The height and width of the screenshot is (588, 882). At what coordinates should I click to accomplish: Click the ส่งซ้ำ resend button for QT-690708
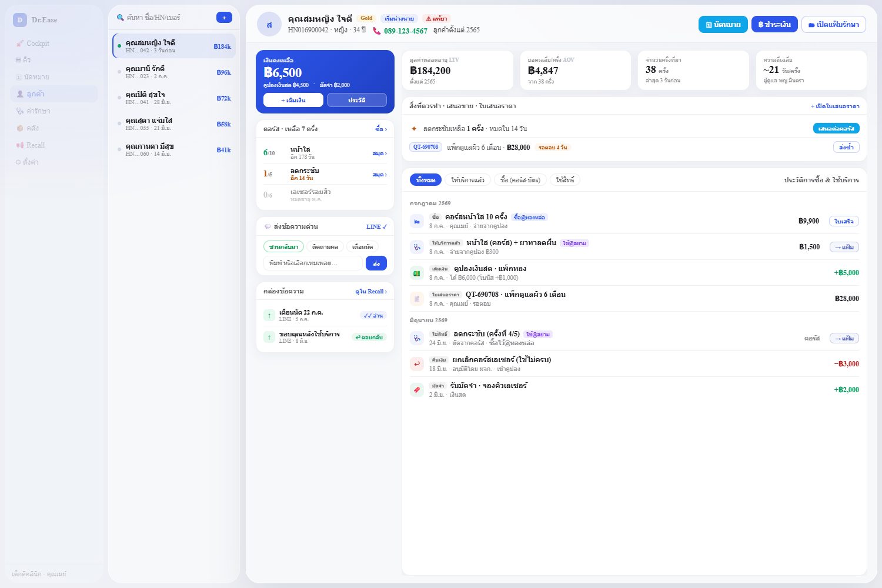click(846, 147)
